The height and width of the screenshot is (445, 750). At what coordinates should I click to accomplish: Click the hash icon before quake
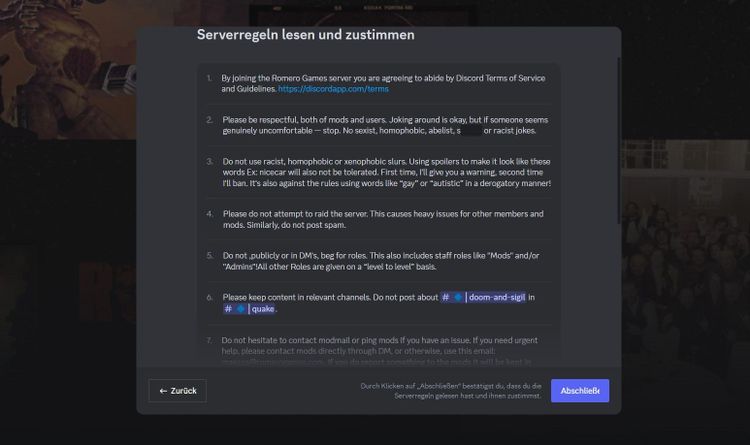coord(228,309)
